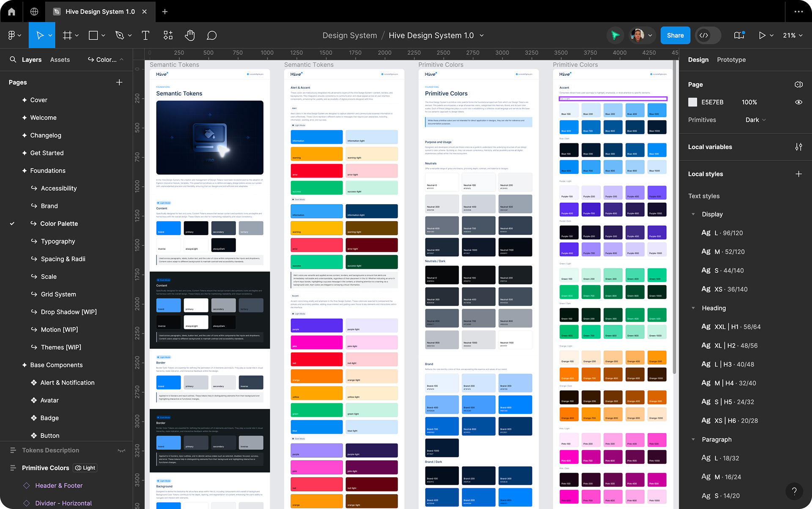Add a new local style
This screenshot has height=509, width=812.
(798, 174)
